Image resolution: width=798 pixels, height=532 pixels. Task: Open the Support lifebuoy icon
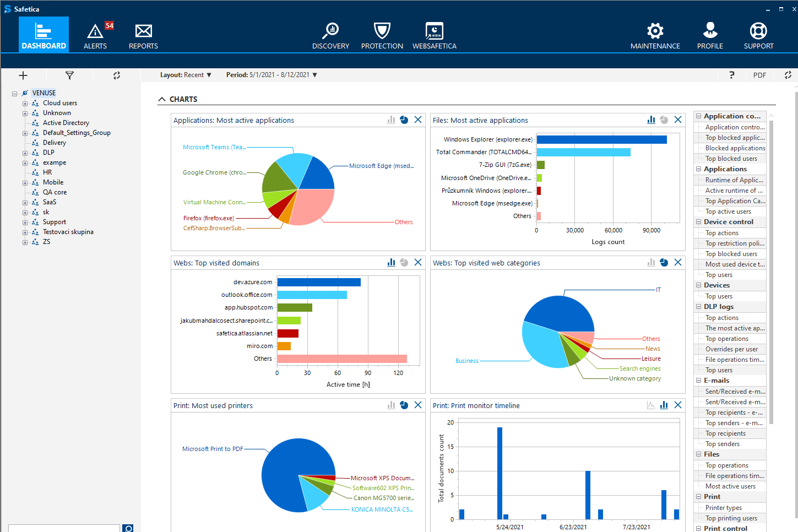[x=758, y=31]
